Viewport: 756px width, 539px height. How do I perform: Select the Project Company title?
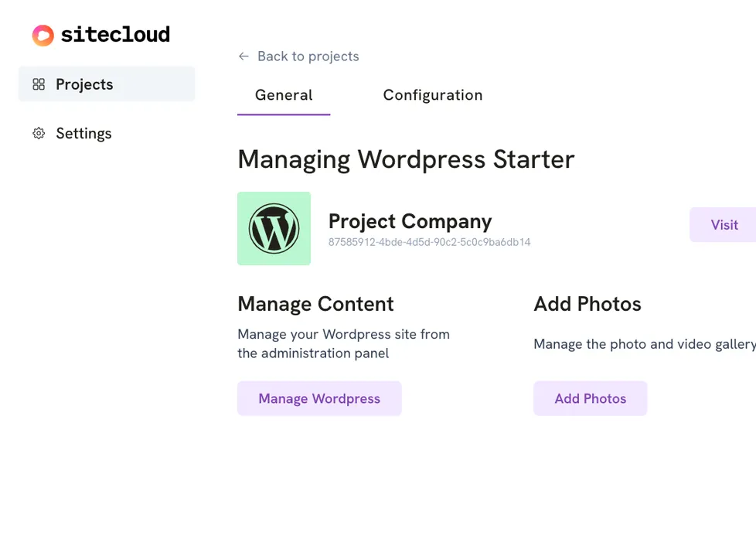410,221
